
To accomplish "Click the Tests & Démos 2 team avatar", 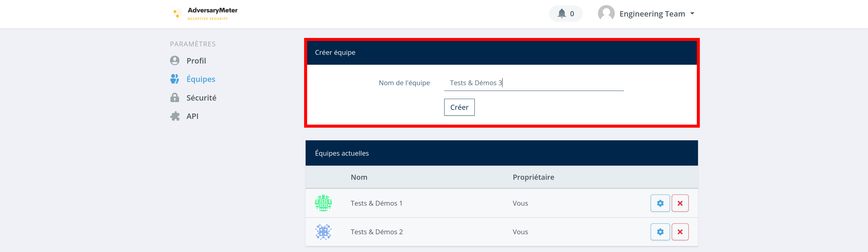I will pyautogui.click(x=323, y=232).
